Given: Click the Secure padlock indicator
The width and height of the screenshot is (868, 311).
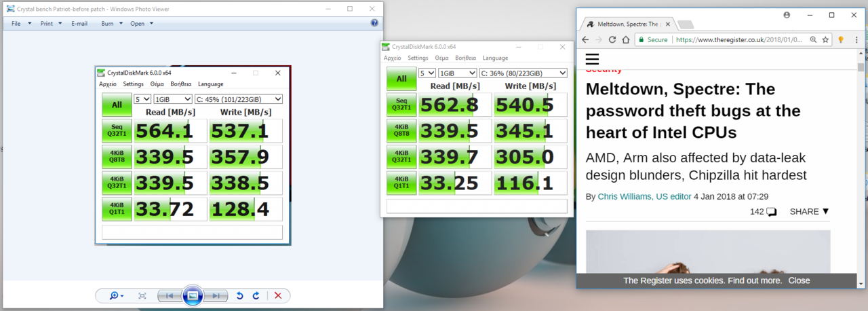Looking at the screenshot, I should (654, 40).
